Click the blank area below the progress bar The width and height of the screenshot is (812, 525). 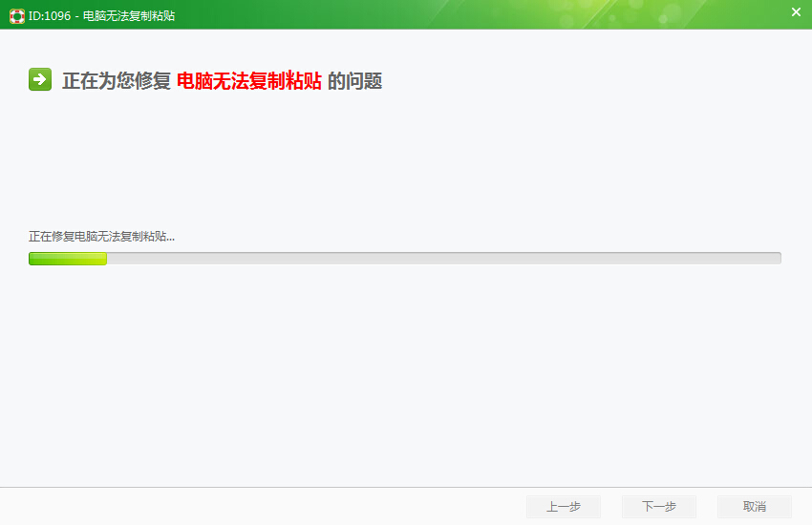pyautogui.click(x=406, y=372)
